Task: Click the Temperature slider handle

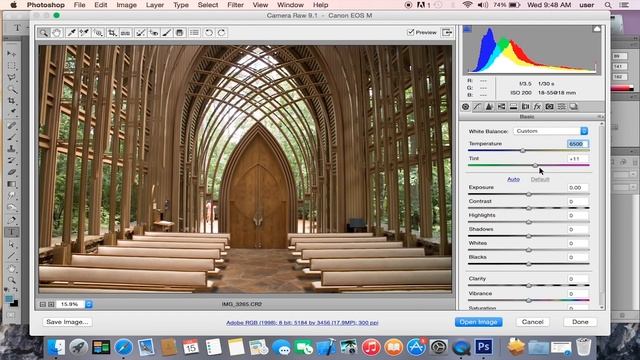Action: [x=523, y=151]
